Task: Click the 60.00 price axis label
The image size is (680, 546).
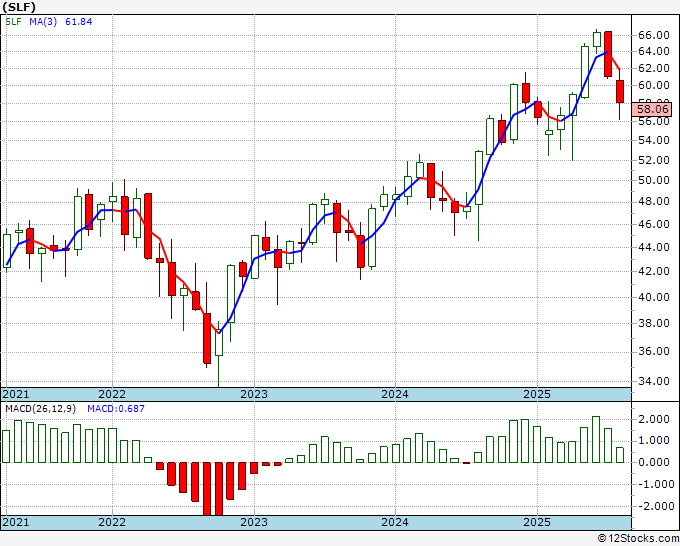Action: 654,85
